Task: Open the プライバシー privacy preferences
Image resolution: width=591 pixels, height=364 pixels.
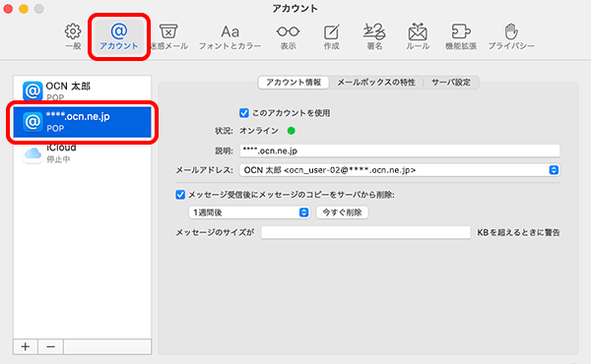Action: [511, 36]
